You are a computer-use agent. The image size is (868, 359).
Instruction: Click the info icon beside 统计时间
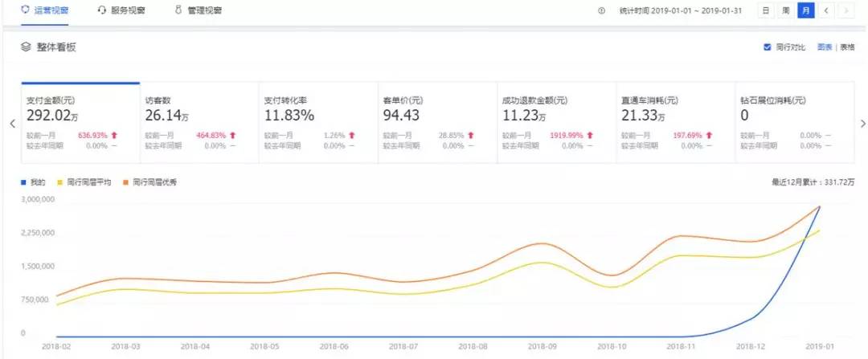point(602,10)
